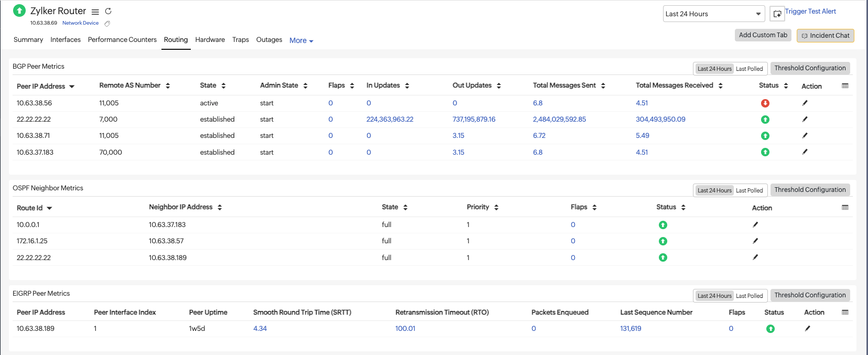
Task: Open column chooser icon in EIGRP Peer Metrics
Action: point(845,313)
